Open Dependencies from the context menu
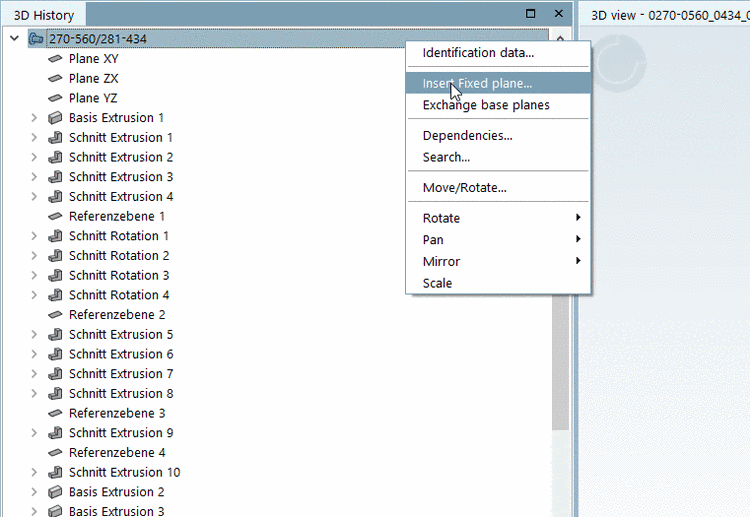 point(498,136)
